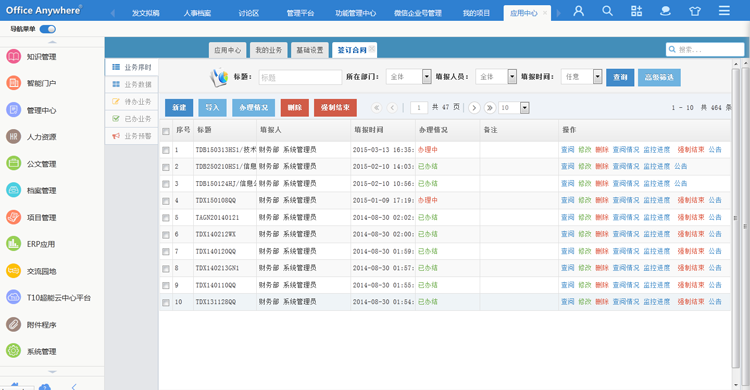
Task: Switch to 讨论区 top tab
Action: tap(249, 13)
